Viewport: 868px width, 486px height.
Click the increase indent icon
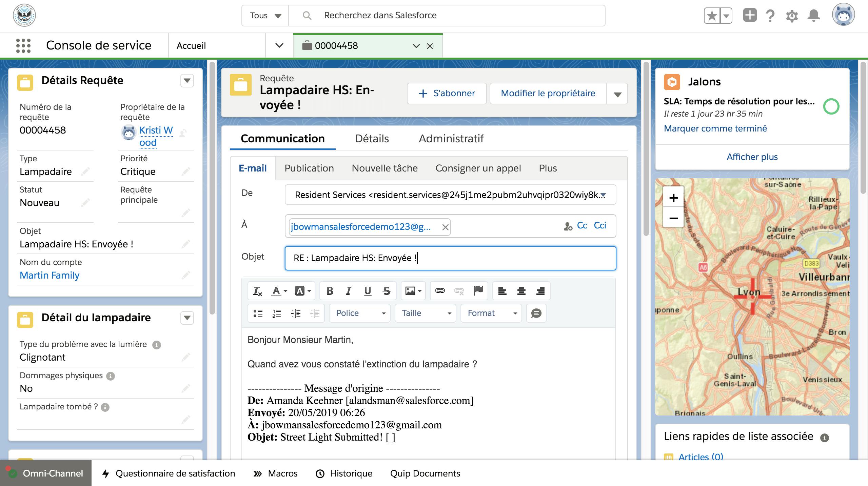(296, 313)
